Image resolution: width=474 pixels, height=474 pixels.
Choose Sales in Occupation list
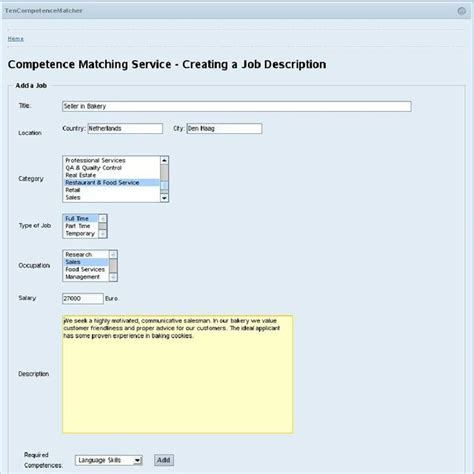click(x=86, y=262)
